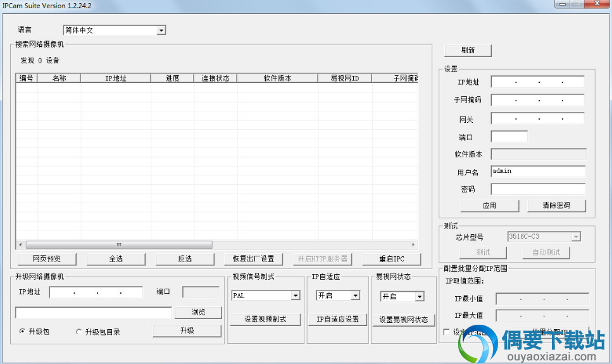
Task: Click the scroll-right arrow of camera list
Action: coord(413,245)
